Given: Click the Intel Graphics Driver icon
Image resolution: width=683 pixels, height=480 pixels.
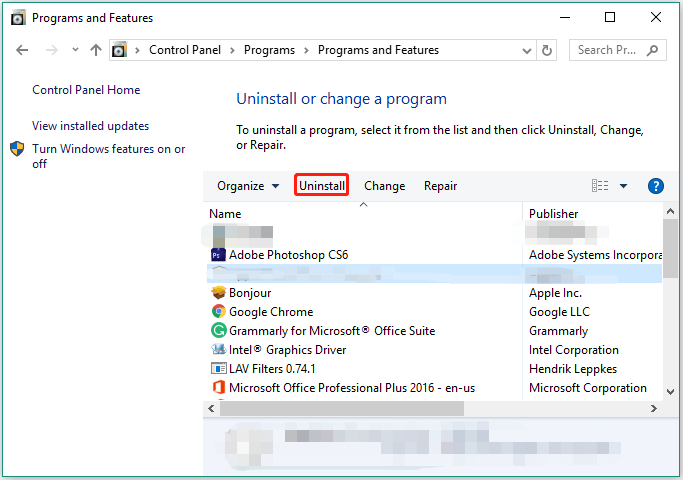Looking at the screenshot, I should coord(218,349).
